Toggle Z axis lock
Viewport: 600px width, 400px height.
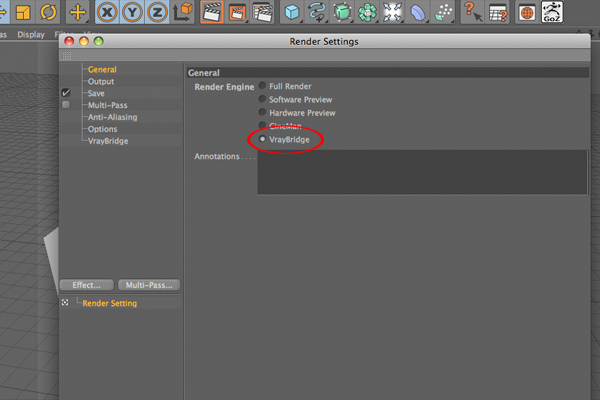pos(157,12)
